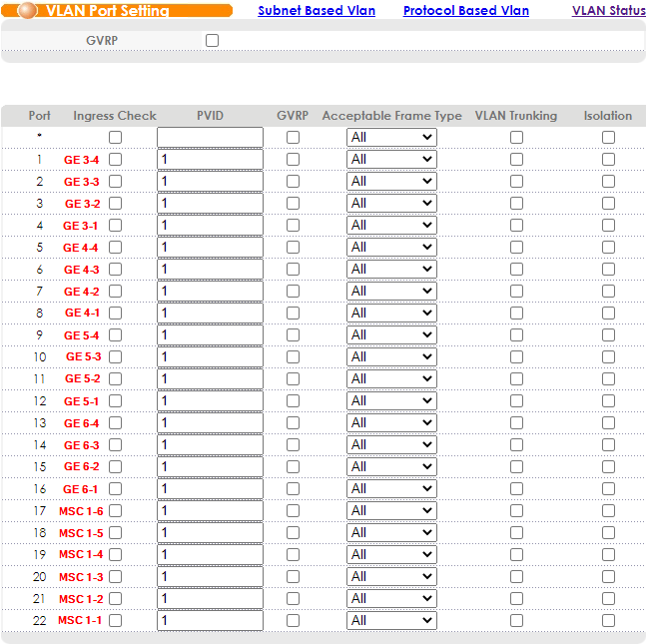Turn on Isolation for port 22
Screen dimensions: 646x644
tap(608, 621)
